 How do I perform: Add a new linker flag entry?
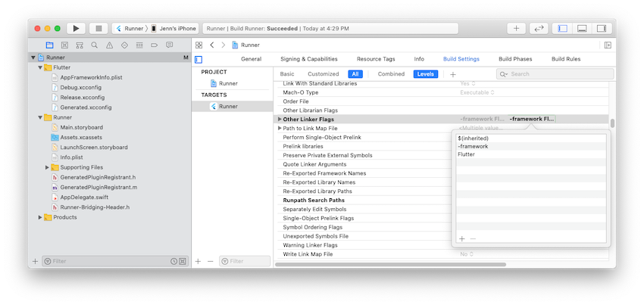coord(461,238)
